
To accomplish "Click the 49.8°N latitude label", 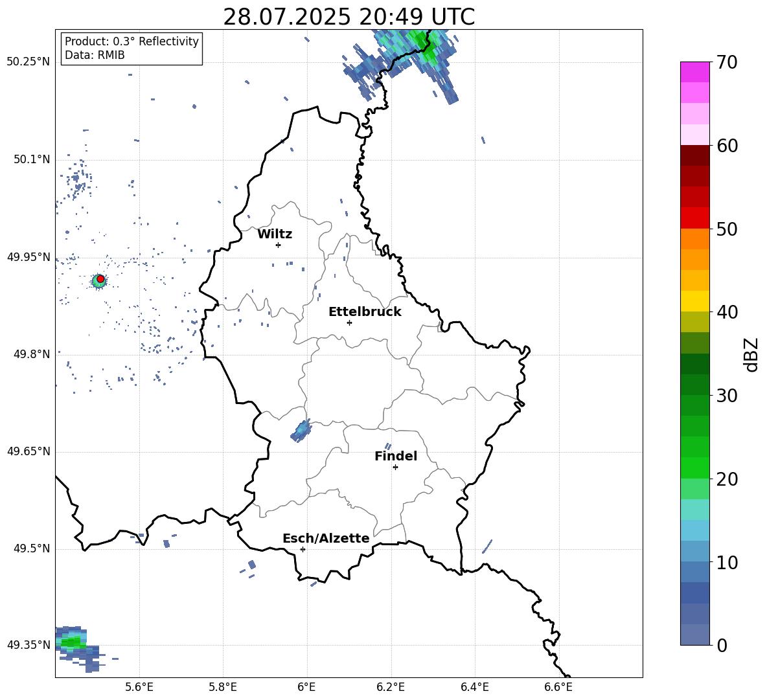I will coord(31,354).
